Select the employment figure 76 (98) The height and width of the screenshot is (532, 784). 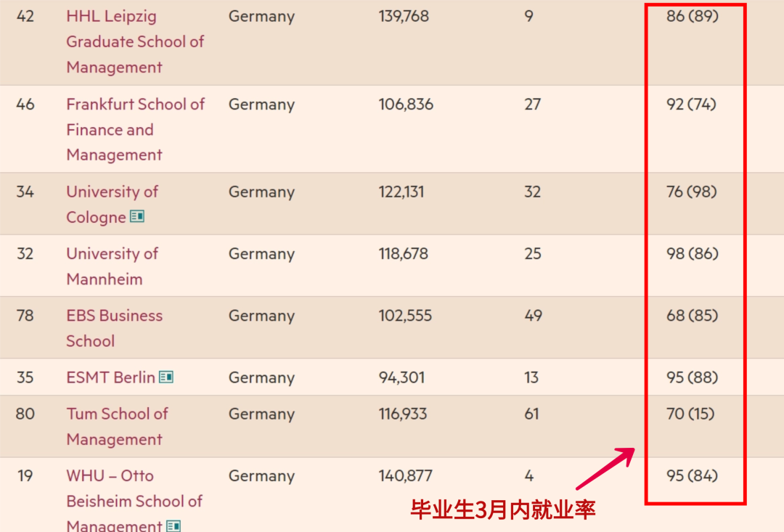coord(692,192)
